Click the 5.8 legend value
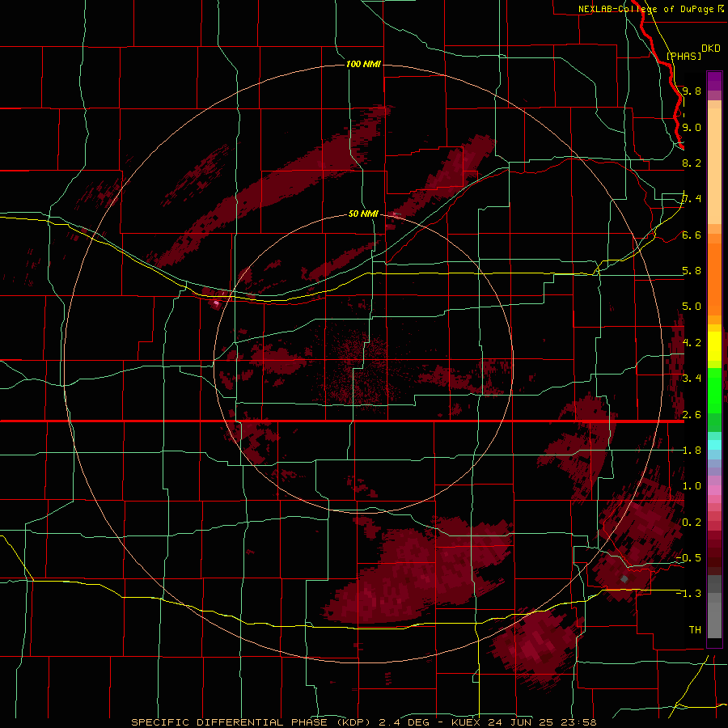The width and height of the screenshot is (728, 728). click(692, 271)
